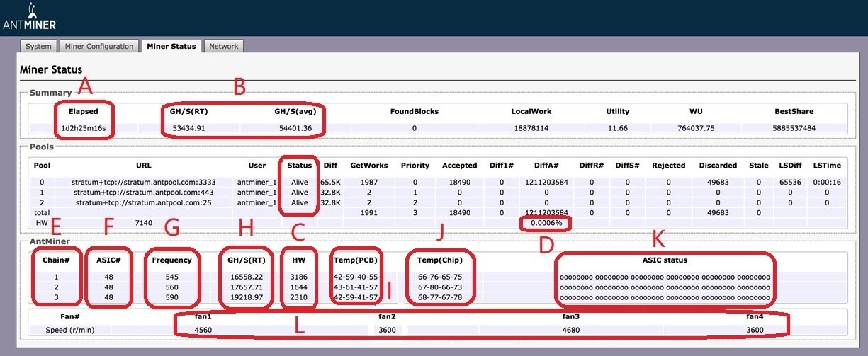Click the Alive status for pool 0

pos(300,182)
